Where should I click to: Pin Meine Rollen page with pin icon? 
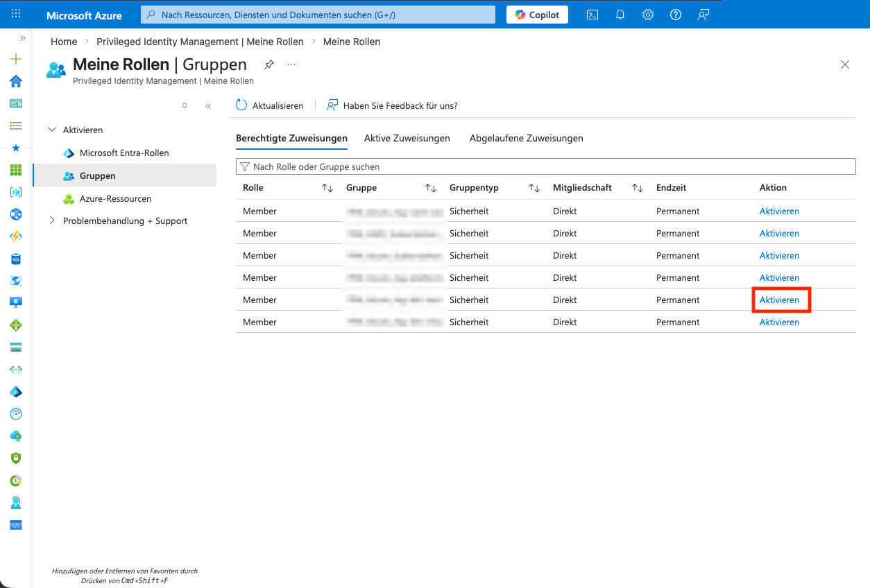pos(269,64)
